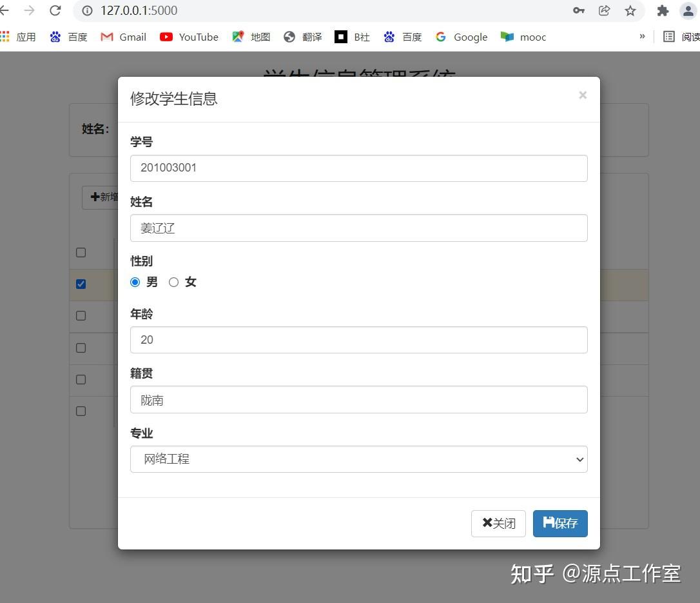
Task: Open the YouTube bookmark
Action: (x=190, y=37)
